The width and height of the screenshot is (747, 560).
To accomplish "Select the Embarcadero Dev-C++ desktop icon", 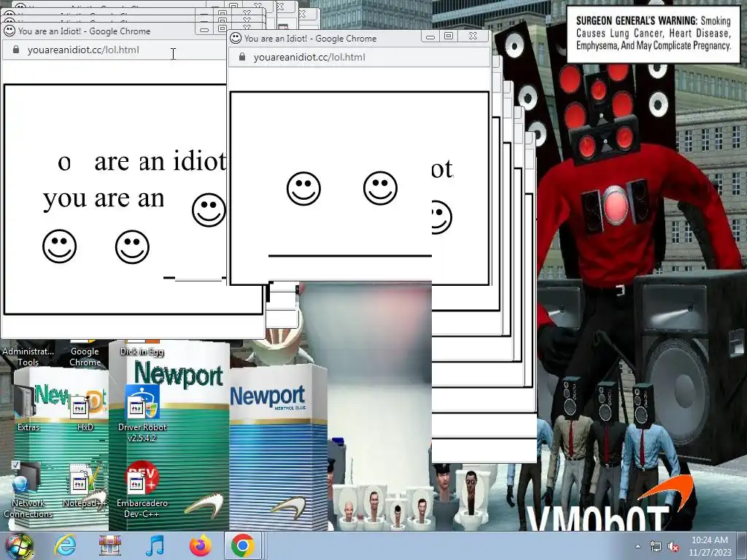I will tap(142, 489).
